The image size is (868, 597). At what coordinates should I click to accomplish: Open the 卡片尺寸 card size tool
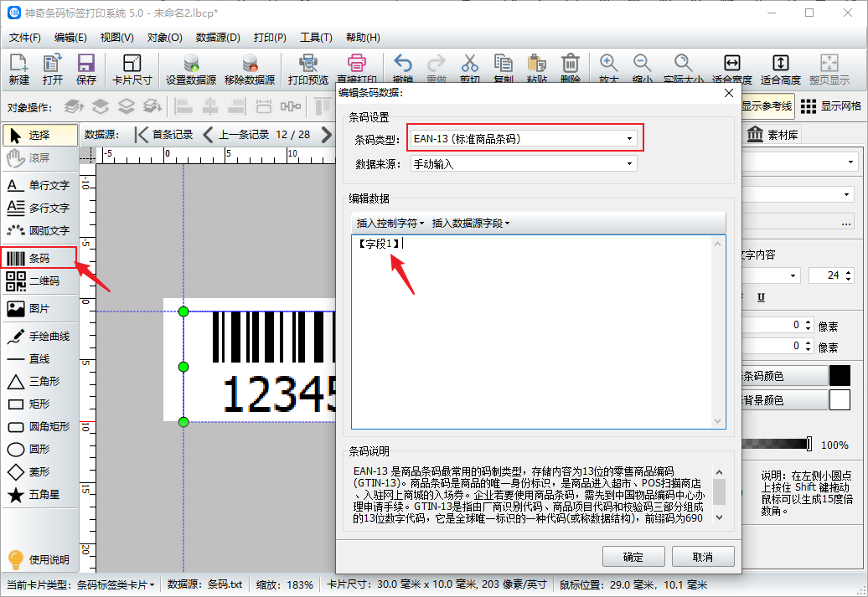[x=132, y=69]
